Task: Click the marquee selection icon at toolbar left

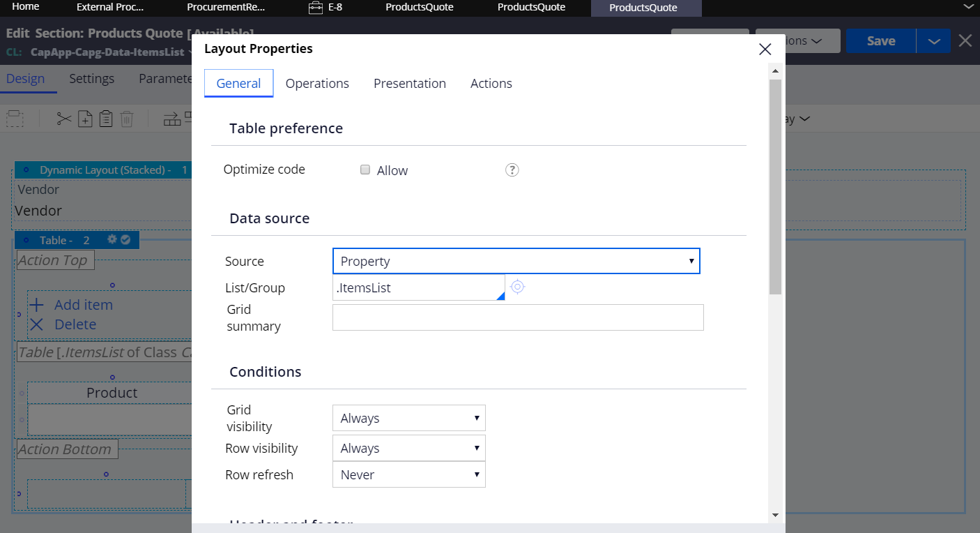Action: [x=15, y=118]
